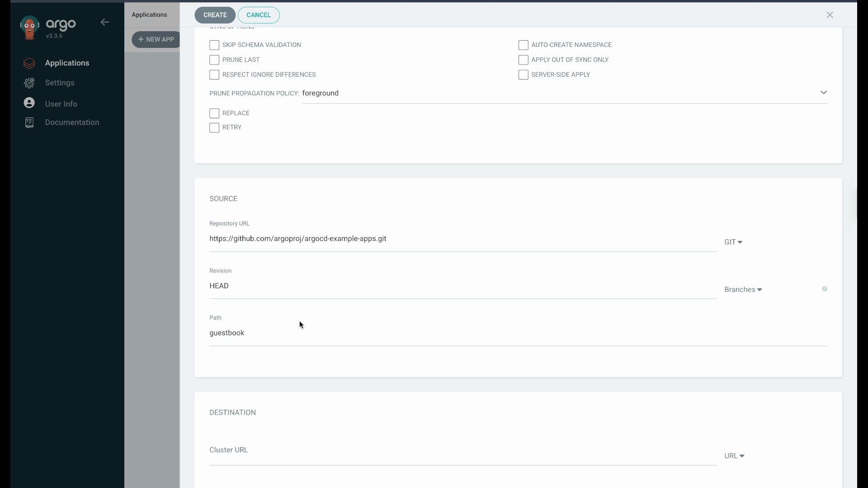
Task: Open Applications in the sidebar
Action: (x=67, y=63)
